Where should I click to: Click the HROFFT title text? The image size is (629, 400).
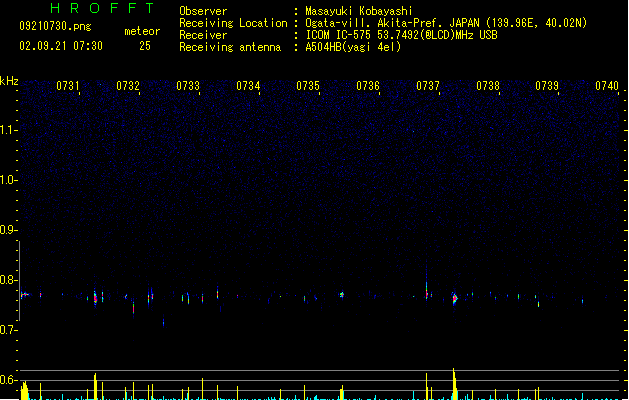coord(102,8)
